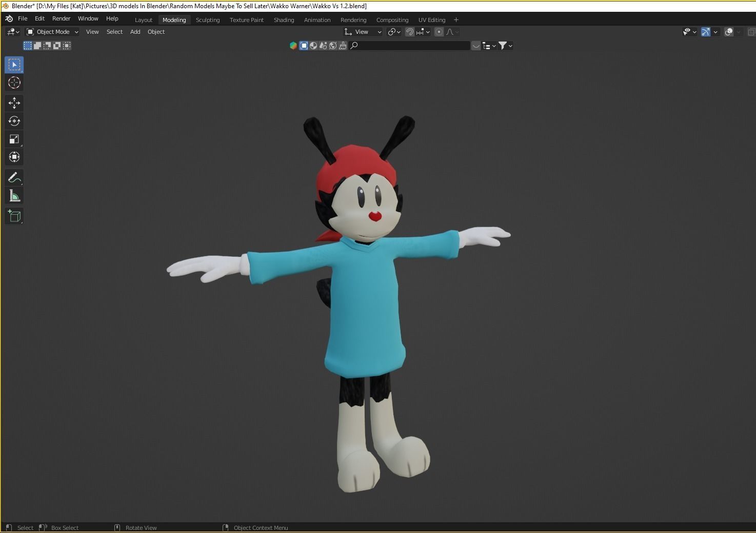
Task: Open the viewport Add menu
Action: point(135,32)
